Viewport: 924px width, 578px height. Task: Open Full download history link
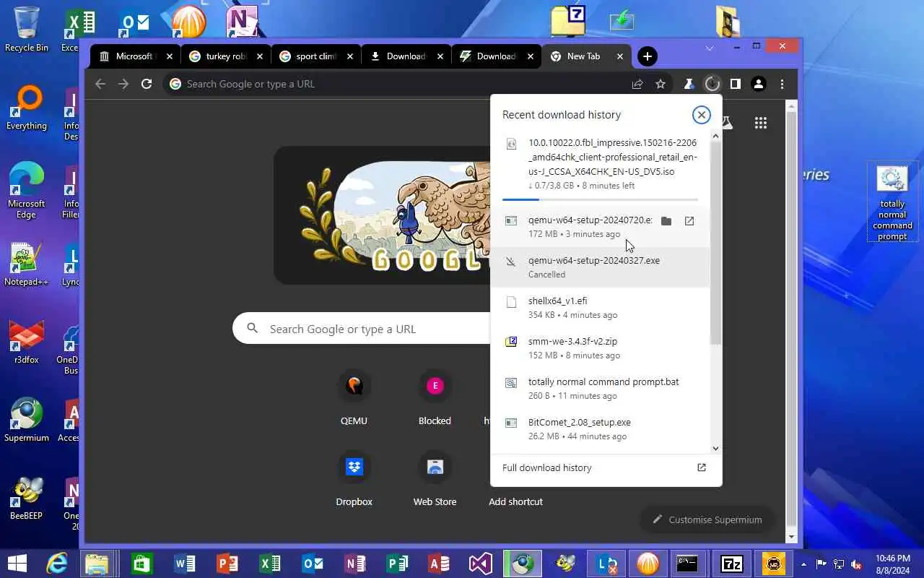click(547, 467)
